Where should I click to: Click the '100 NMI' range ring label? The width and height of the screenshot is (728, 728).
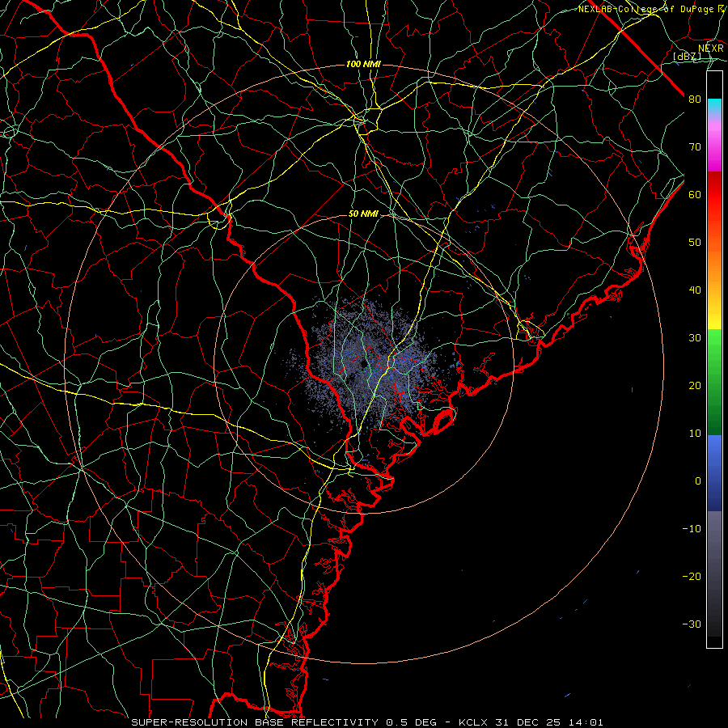[363, 64]
